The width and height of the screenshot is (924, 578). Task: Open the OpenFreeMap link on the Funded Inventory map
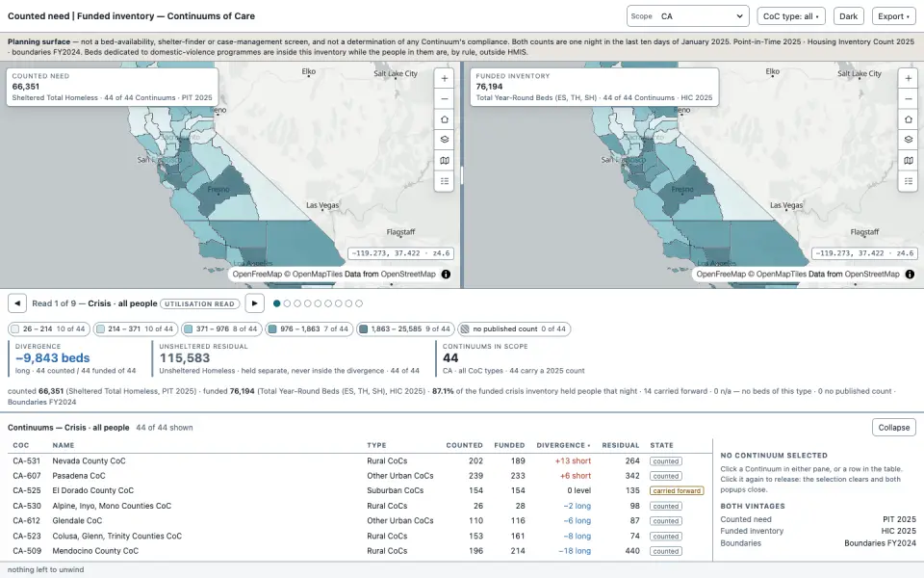(721, 275)
